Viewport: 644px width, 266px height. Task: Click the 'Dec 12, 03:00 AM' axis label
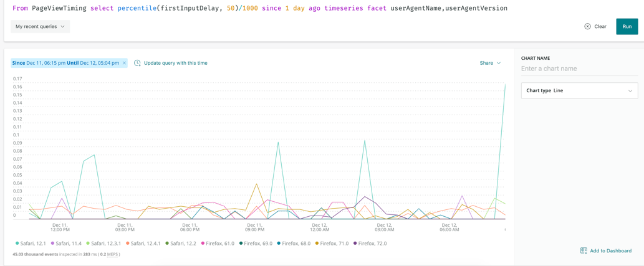click(385, 227)
